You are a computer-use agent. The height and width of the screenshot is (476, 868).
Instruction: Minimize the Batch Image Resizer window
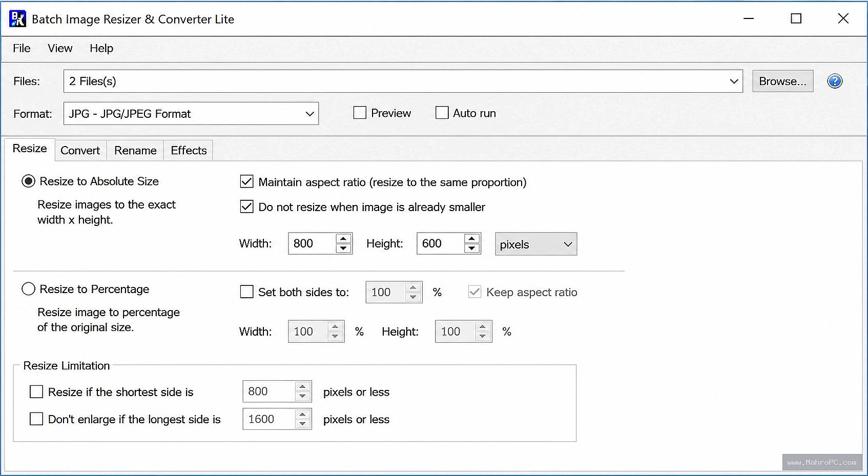click(x=749, y=18)
